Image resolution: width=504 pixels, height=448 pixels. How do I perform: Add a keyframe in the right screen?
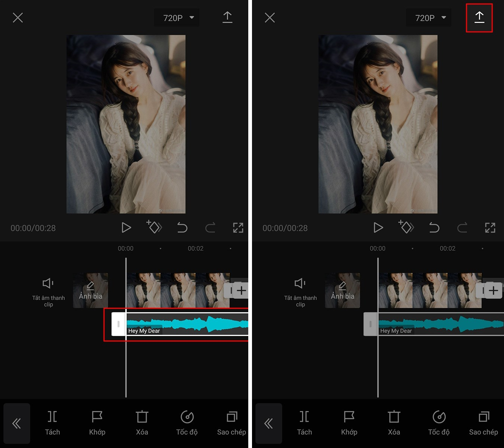(406, 227)
